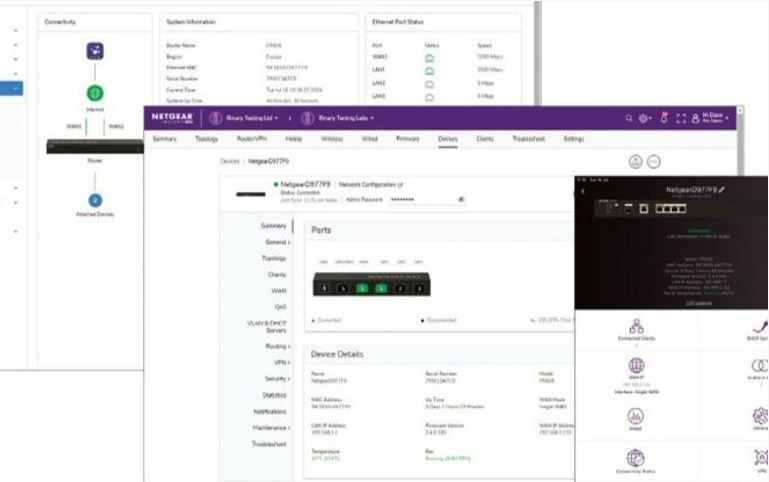Select Statistics in device side menu
769x482 pixels.
[x=275, y=395]
